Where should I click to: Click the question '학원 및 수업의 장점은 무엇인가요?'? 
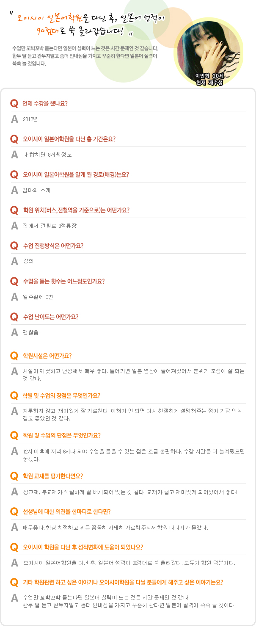(x=61, y=395)
